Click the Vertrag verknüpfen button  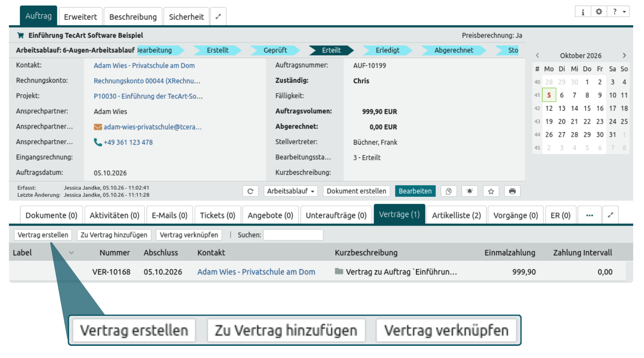click(x=189, y=235)
